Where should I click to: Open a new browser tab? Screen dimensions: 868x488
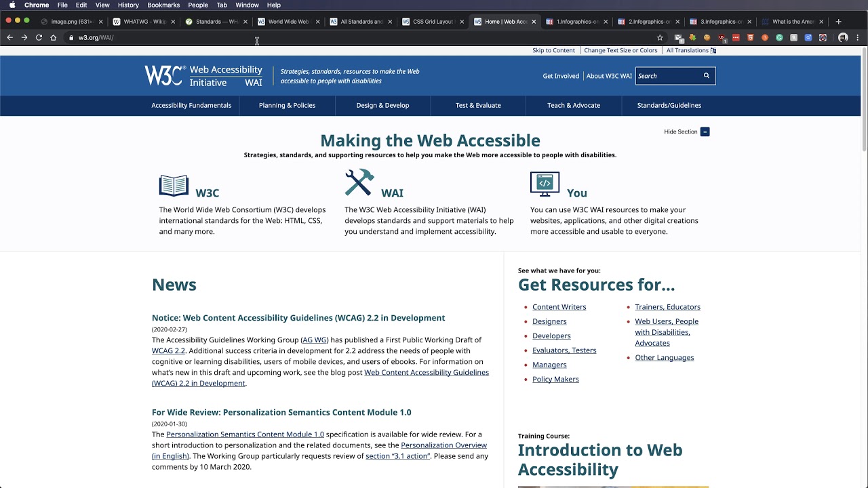click(x=838, y=22)
